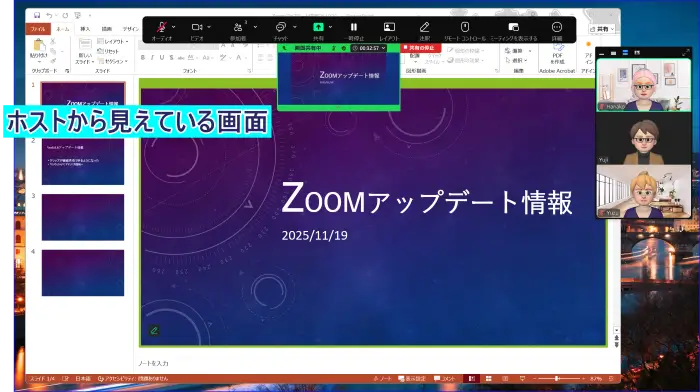Open Hanako's video tile
Image resolution: width=700 pixels, height=392 pixels.
644,85
